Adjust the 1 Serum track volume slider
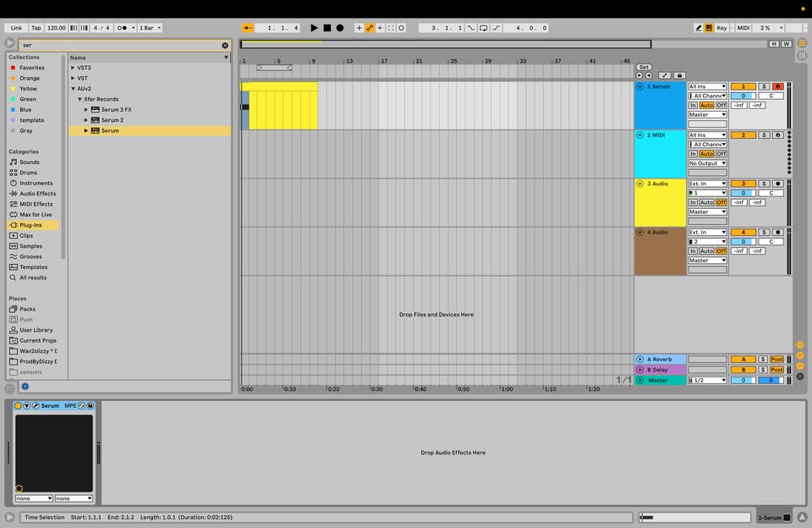 coord(743,96)
